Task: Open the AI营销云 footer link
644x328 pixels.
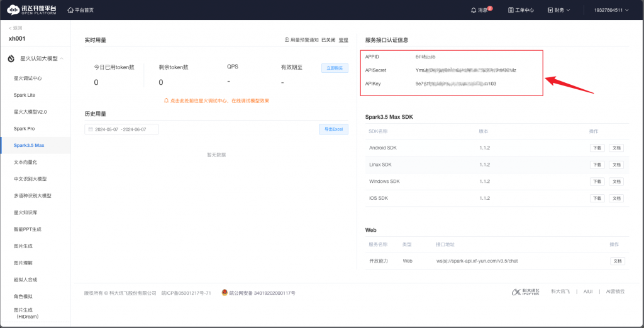Action: pyautogui.click(x=615, y=292)
